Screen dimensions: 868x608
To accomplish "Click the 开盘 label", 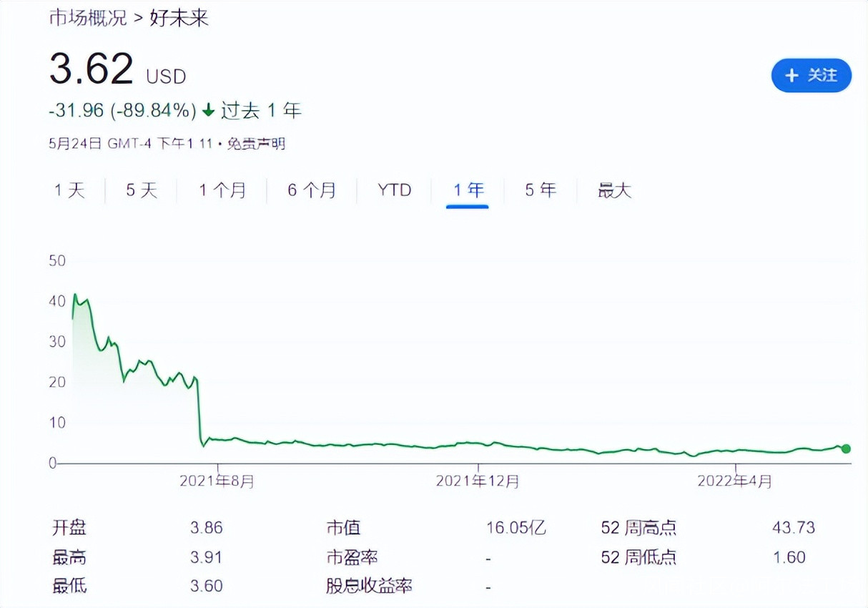I will coord(69,529).
